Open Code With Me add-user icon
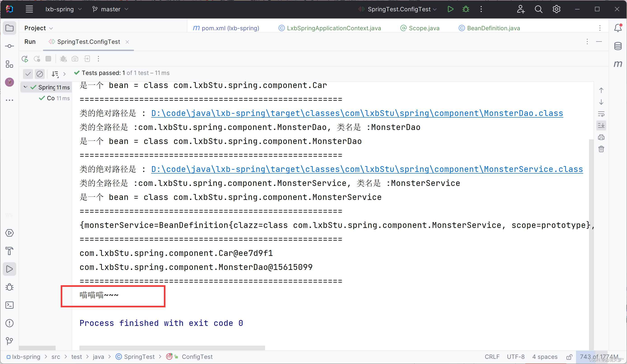 [520, 9]
